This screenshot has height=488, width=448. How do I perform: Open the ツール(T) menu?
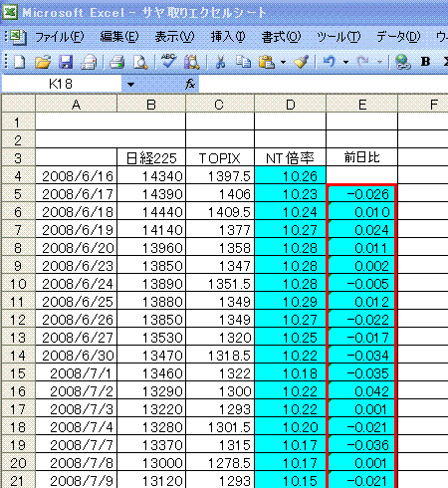coord(338,37)
